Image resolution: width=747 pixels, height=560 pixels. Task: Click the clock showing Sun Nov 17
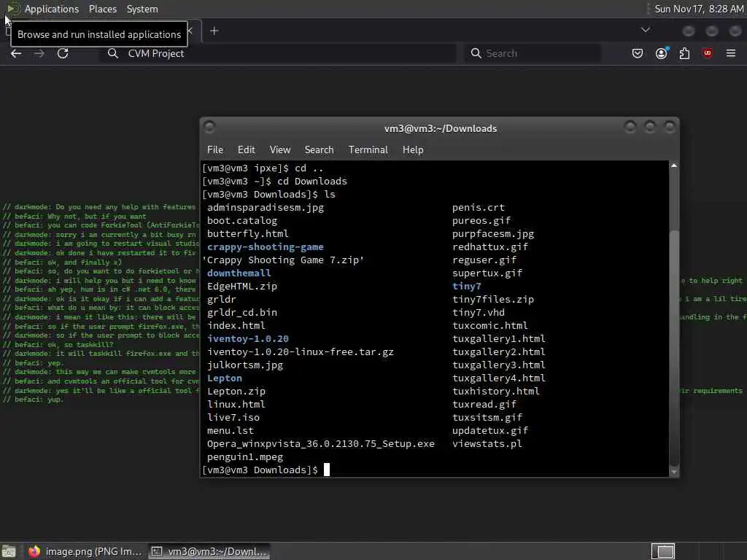[x=698, y=9]
